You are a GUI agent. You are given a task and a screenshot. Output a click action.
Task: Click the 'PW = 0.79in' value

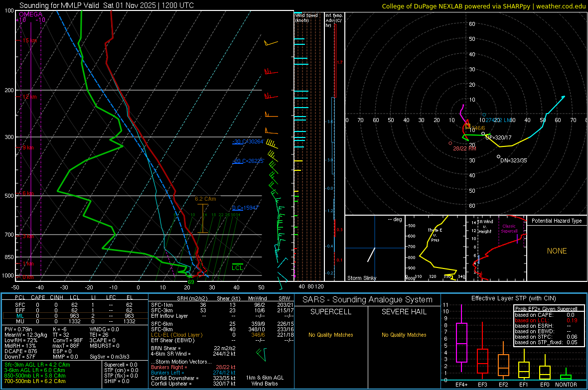18,329
